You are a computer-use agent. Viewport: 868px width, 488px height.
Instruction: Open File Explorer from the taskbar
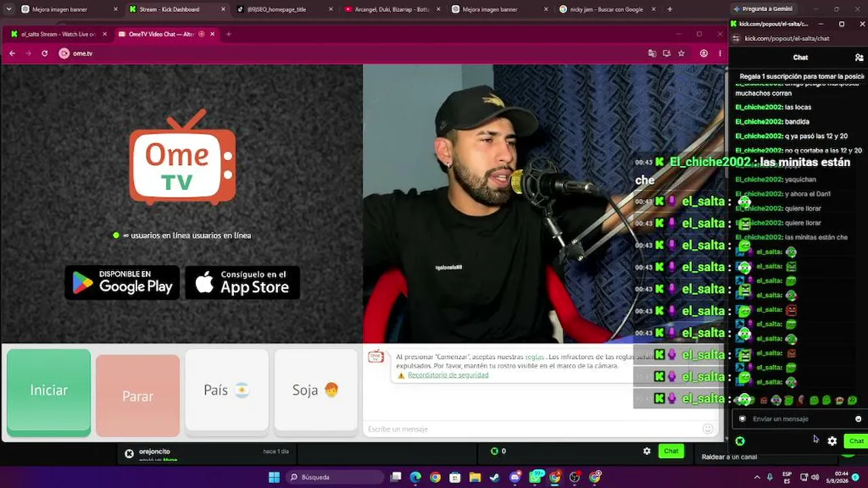point(475,477)
